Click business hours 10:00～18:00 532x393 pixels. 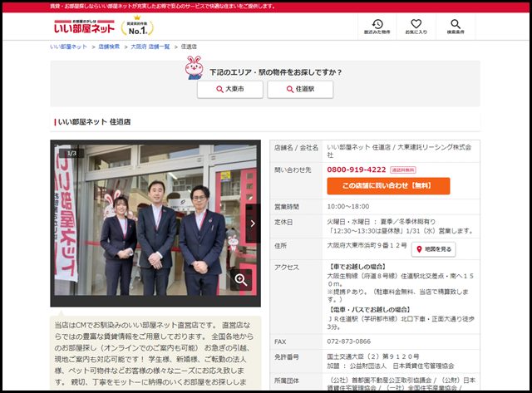click(348, 207)
